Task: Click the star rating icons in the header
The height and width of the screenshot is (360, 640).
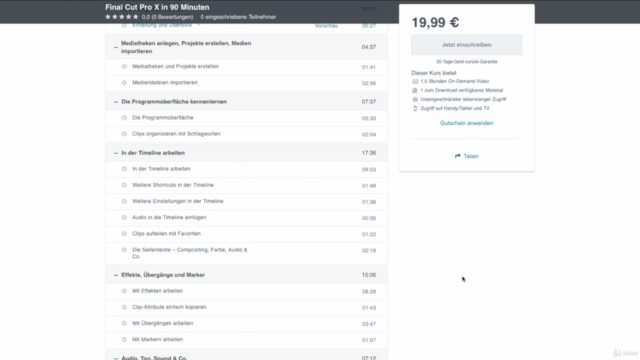Action: (122, 17)
